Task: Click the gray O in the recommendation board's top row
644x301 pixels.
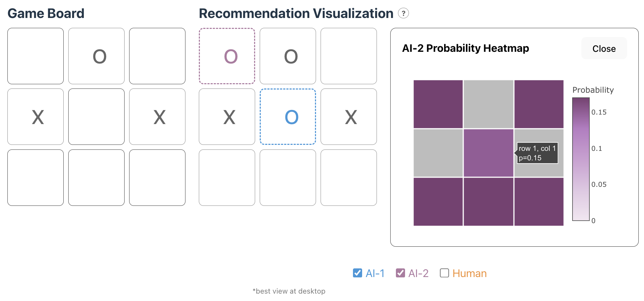Action: (288, 56)
